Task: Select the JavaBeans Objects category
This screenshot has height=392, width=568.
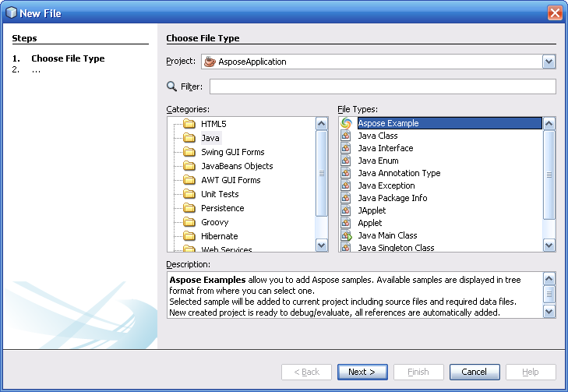Action: [x=238, y=166]
